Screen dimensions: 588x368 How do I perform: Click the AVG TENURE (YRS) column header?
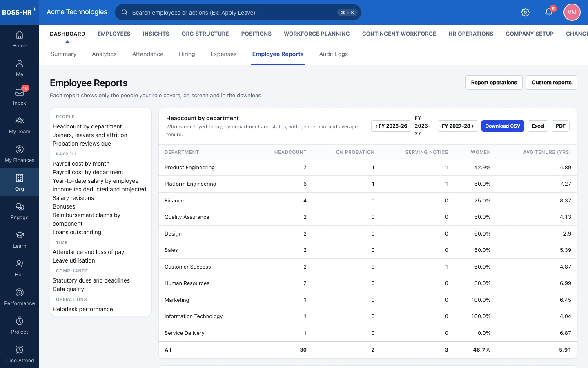[547, 152]
